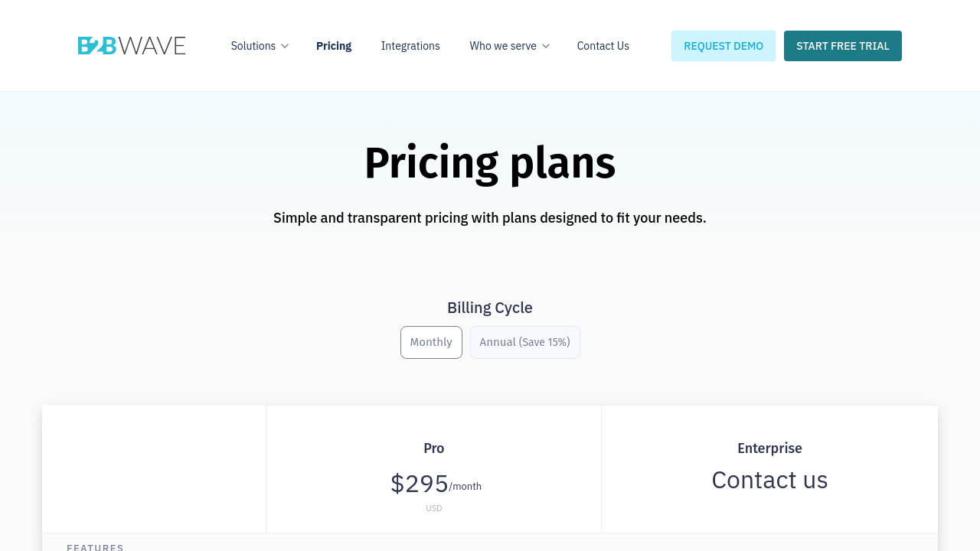The width and height of the screenshot is (980, 551).
Task: Switch to Annual (Save 15%) billing
Action: [525, 342]
